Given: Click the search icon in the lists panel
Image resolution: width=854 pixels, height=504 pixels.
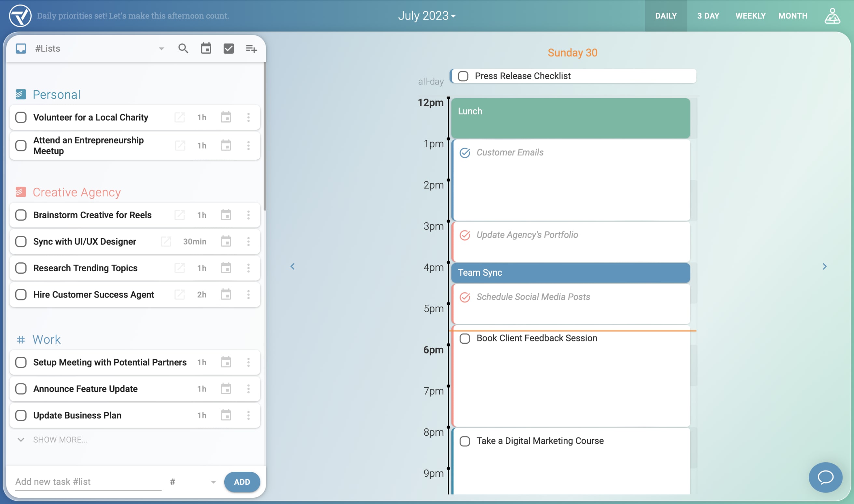Looking at the screenshot, I should (x=183, y=48).
